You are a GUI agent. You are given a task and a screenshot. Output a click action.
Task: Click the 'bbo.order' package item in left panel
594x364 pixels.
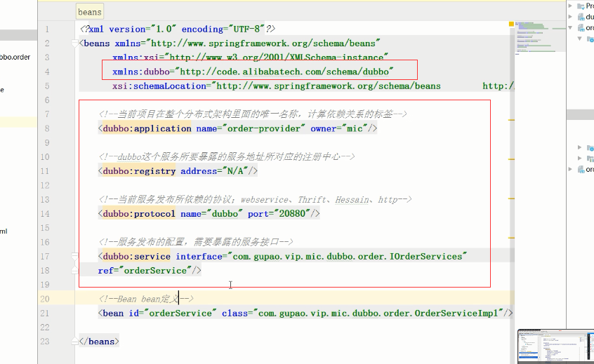[x=15, y=57]
